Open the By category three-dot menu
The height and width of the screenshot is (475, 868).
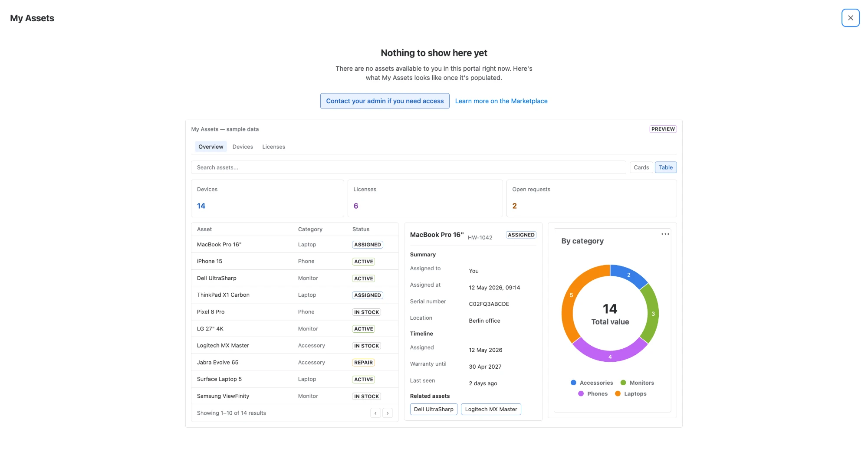click(x=665, y=234)
